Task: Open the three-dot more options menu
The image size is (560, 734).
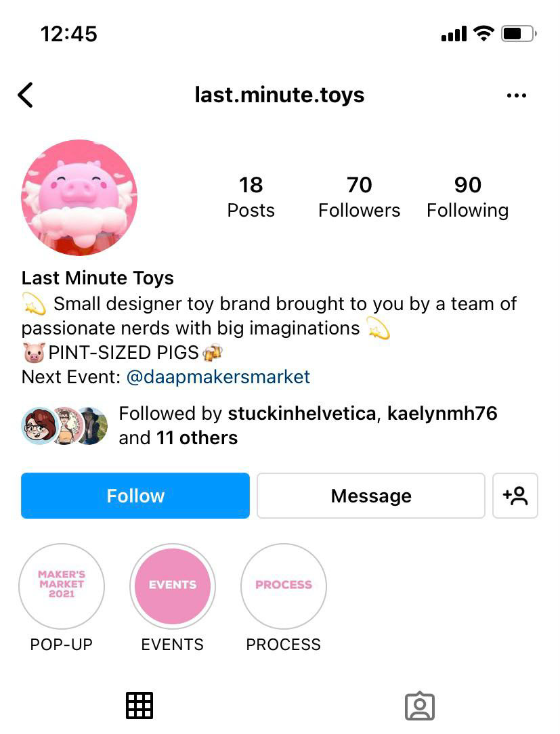Action: pos(517,95)
